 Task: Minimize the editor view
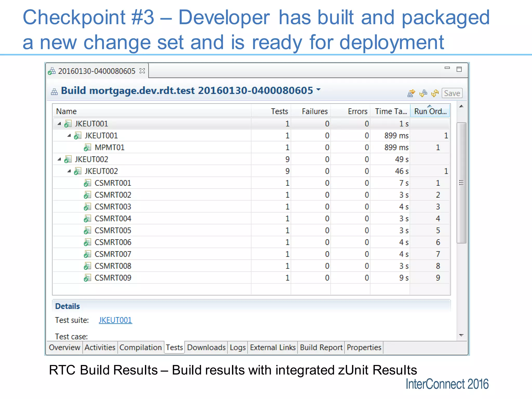point(447,68)
